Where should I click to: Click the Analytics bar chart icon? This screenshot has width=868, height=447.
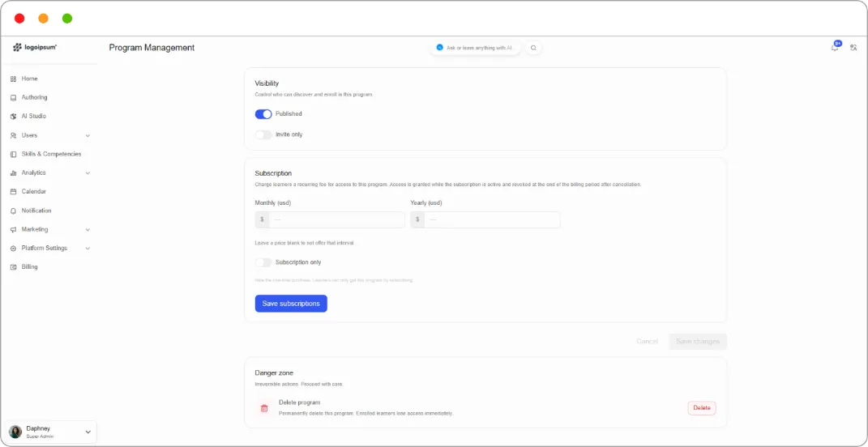(13, 173)
